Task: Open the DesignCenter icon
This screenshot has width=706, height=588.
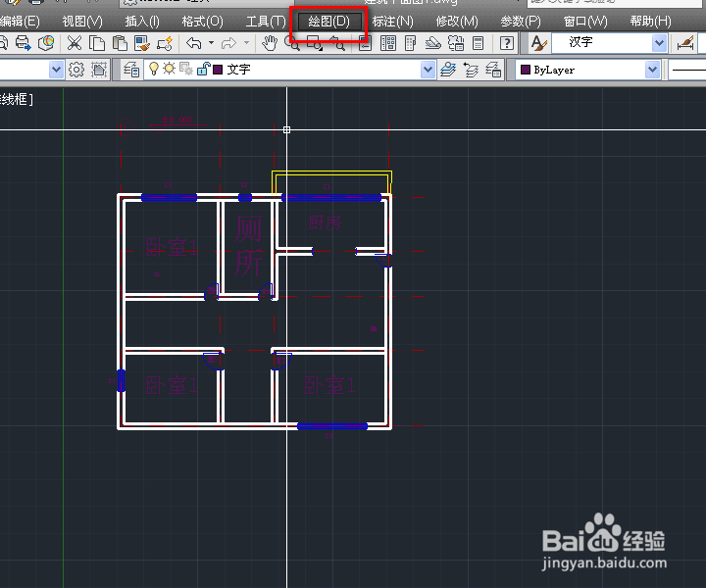Action: tap(388, 44)
